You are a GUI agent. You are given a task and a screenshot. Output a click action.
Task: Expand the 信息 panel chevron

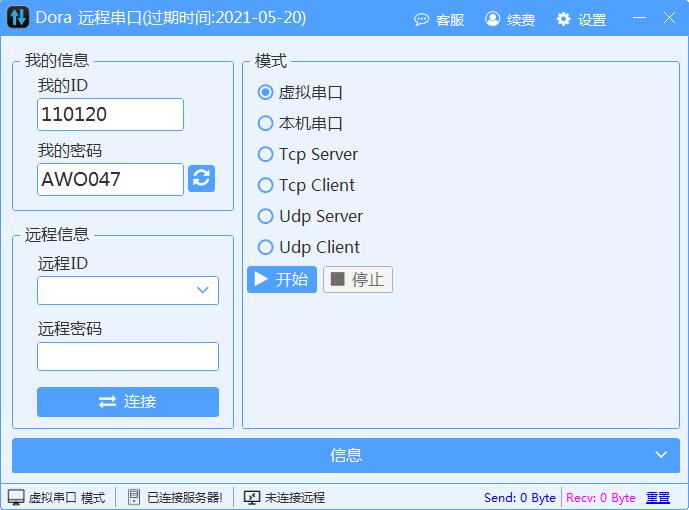(x=661, y=455)
